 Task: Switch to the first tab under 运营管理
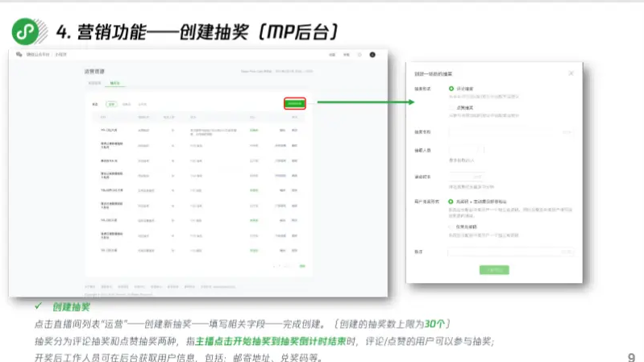[x=94, y=83]
